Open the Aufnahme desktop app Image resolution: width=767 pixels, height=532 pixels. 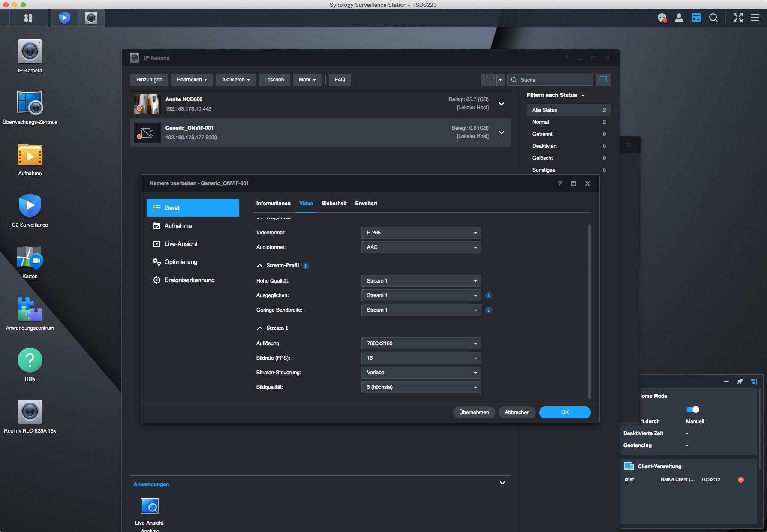[x=30, y=155]
